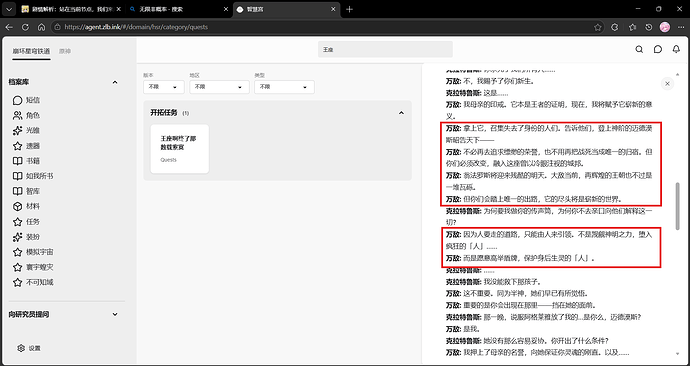
Task: Open the 类型 type filter dropdown
Action: 284,87
